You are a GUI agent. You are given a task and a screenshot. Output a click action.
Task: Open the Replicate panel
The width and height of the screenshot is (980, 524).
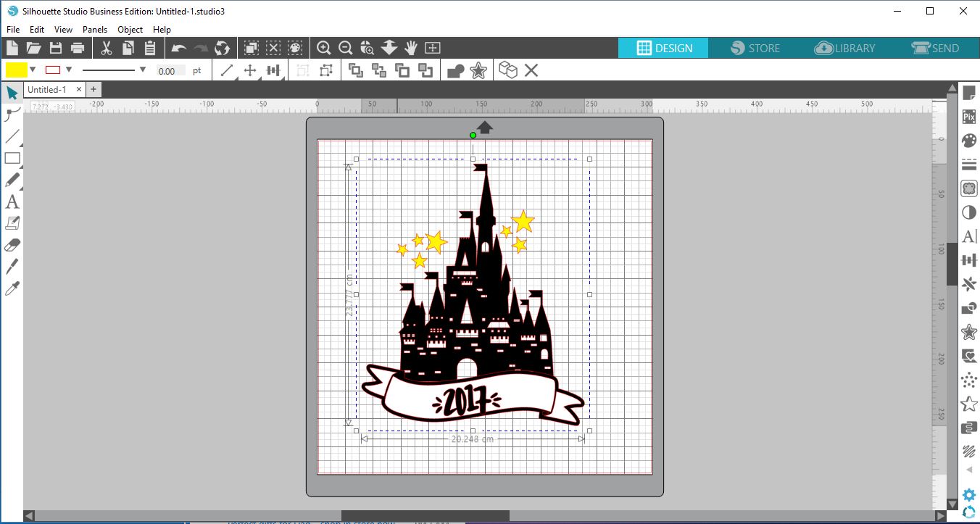pyautogui.click(x=969, y=284)
